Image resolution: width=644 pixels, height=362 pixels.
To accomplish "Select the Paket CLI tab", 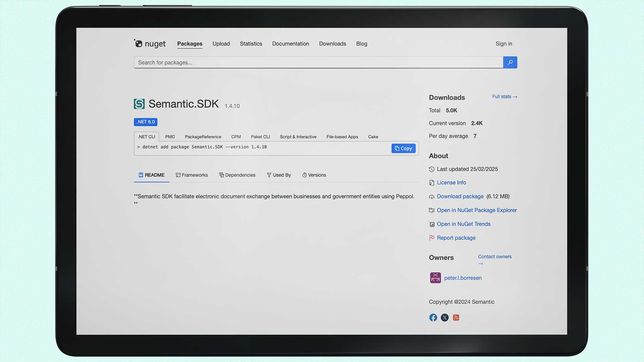I will pos(260,137).
